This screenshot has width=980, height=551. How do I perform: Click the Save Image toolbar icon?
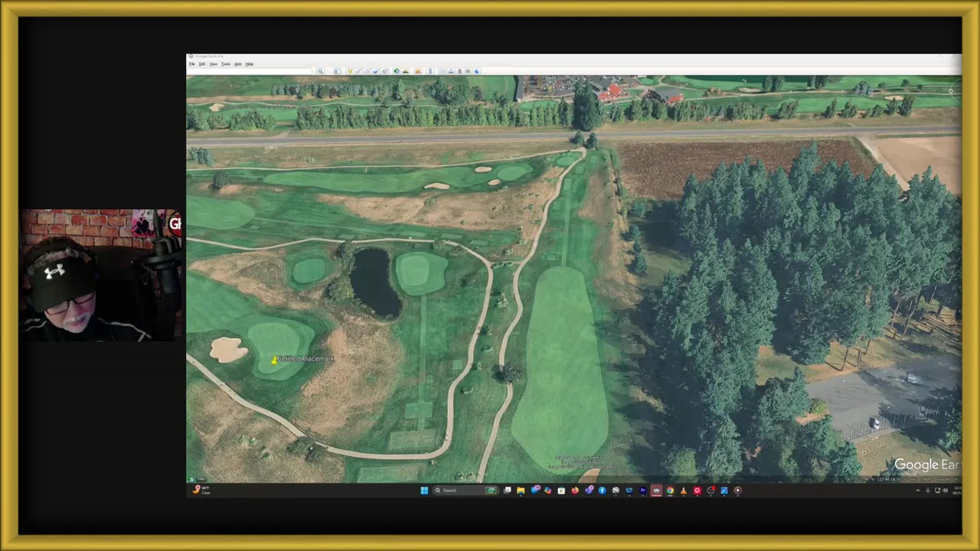pos(459,70)
